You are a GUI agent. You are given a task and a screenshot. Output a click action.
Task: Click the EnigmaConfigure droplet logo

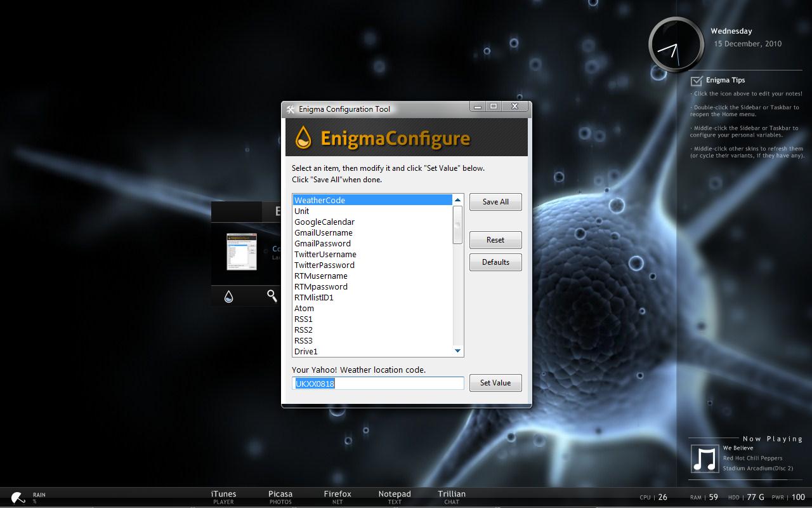pyautogui.click(x=303, y=137)
